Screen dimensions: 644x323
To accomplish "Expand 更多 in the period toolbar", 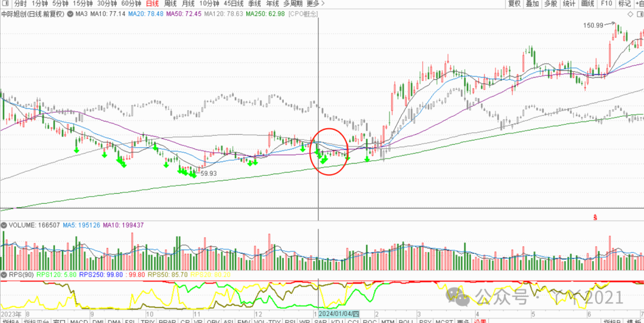I will 313,4.
